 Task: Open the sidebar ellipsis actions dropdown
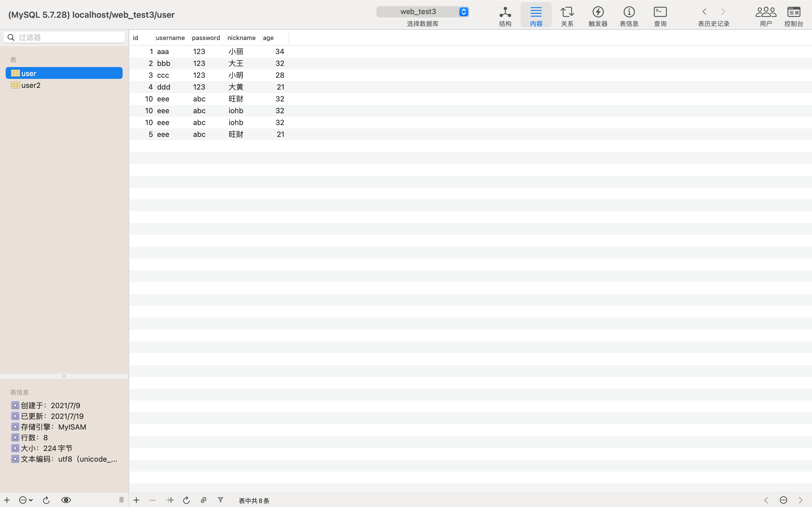point(25,500)
